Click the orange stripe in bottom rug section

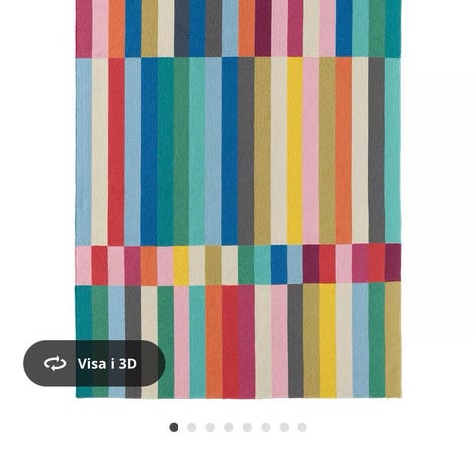pyautogui.click(x=214, y=341)
